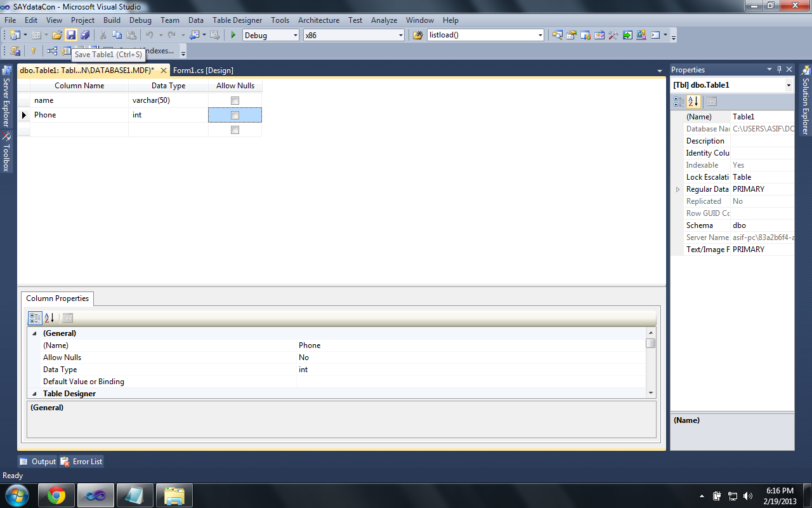This screenshot has width=812, height=508.
Task: Collapse the Table Designer section
Action: (x=34, y=394)
